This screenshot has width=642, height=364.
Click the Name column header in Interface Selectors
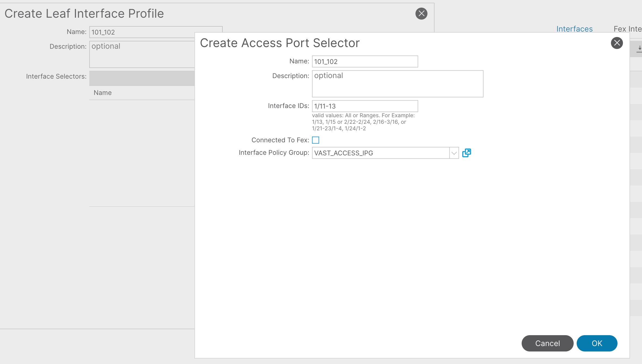103,93
